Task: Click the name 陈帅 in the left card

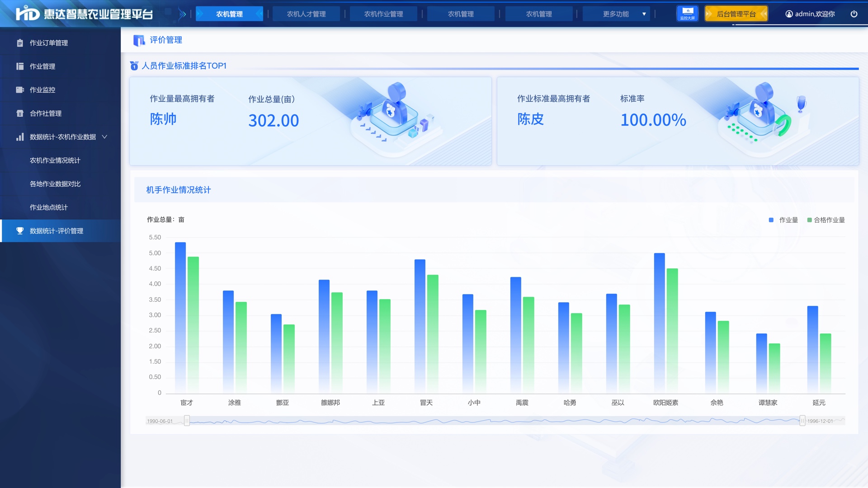Action: coord(163,119)
